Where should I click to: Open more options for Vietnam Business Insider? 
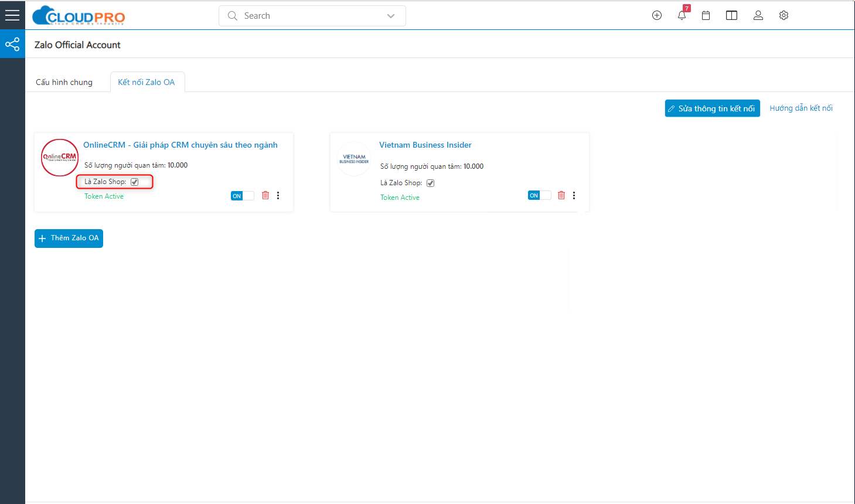[x=574, y=195]
